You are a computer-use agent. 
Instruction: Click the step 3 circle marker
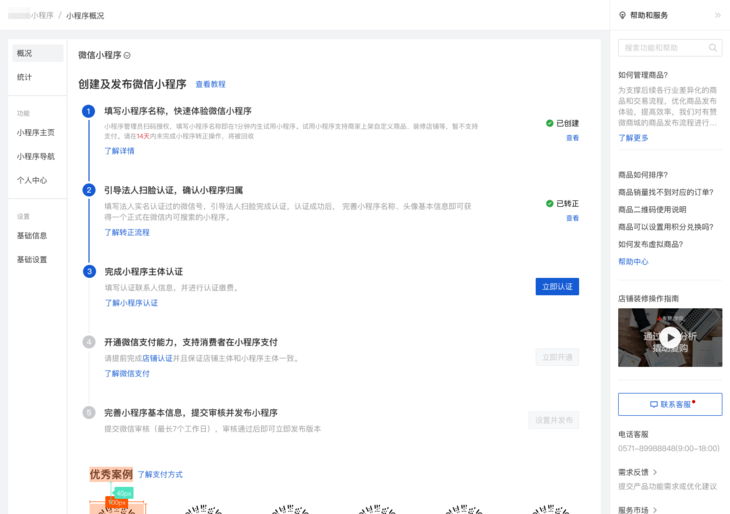[x=89, y=271]
